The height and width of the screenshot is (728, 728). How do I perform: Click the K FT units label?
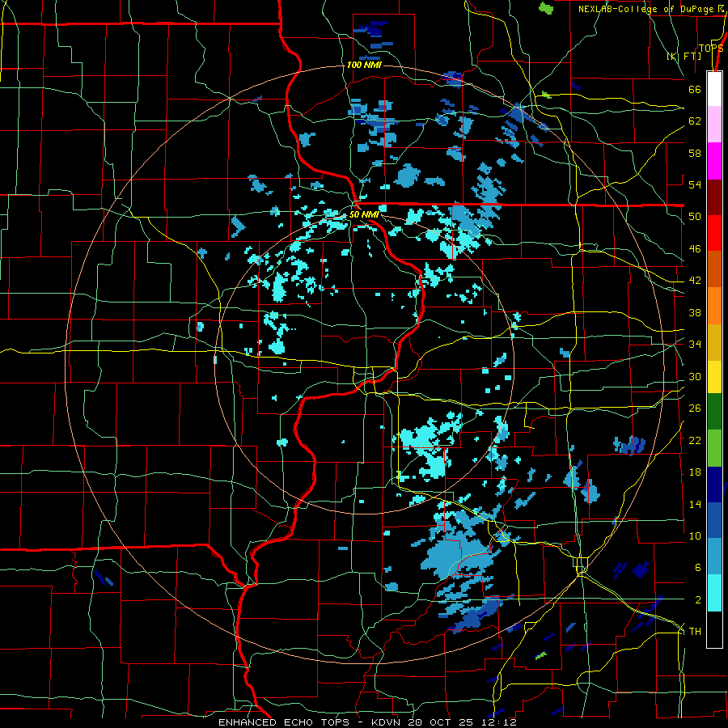tap(684, 56)
